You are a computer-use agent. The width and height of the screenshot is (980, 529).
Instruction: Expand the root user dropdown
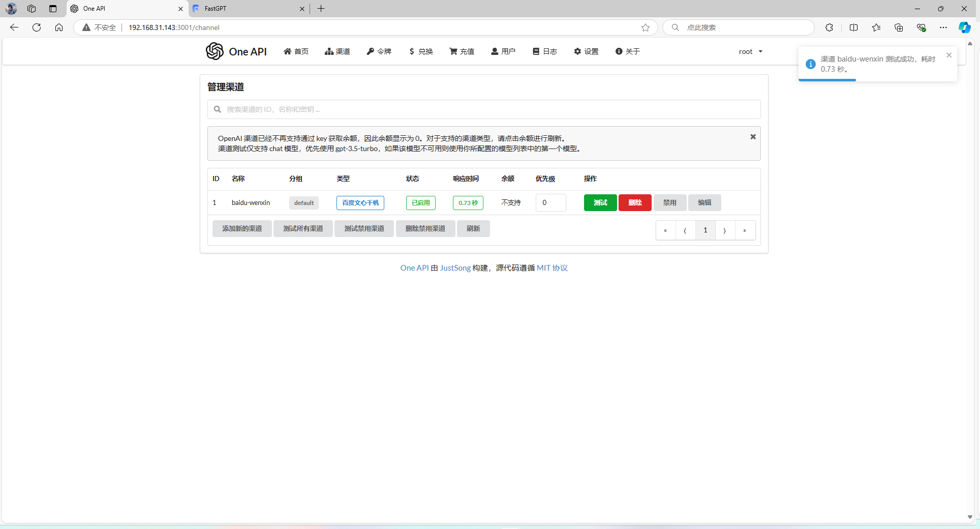751,51
